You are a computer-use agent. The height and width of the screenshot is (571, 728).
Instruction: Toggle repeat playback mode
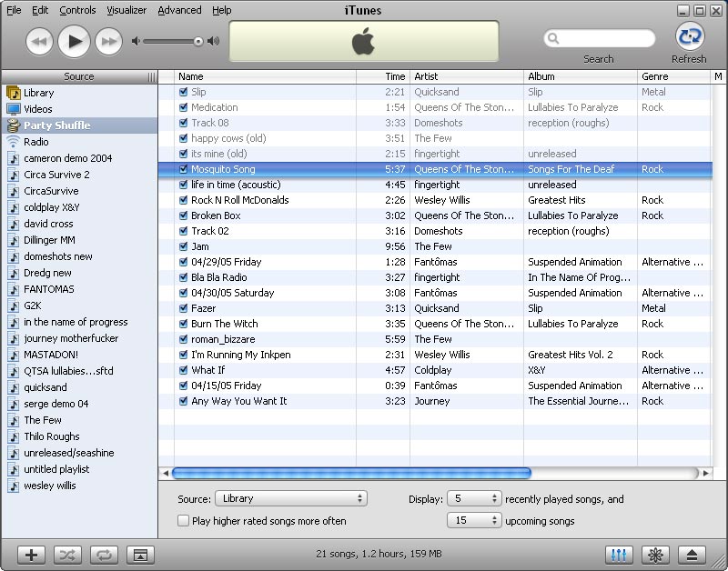[103, 555]
